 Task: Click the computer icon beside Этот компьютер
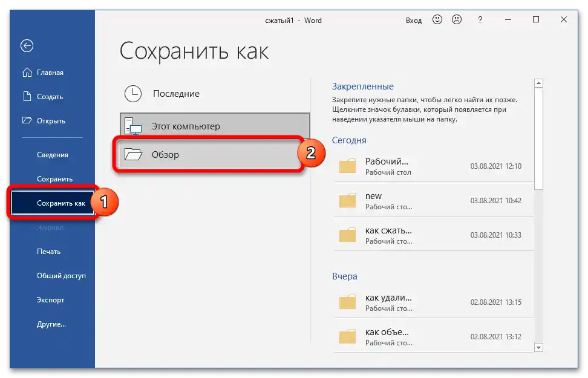tap(133, 126)
